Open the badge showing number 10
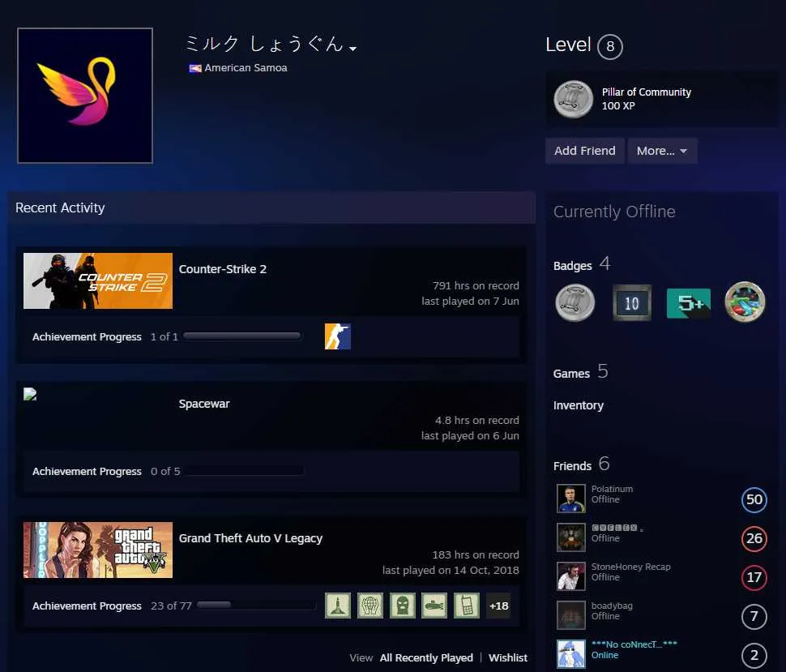Image resolution: width=786 pixels, height=672 pixels. (631, 302)
